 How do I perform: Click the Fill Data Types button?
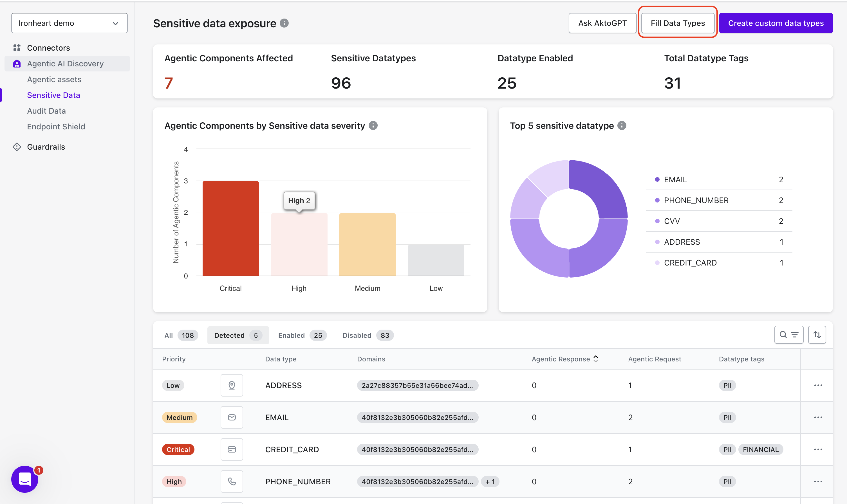pos(678,23)
